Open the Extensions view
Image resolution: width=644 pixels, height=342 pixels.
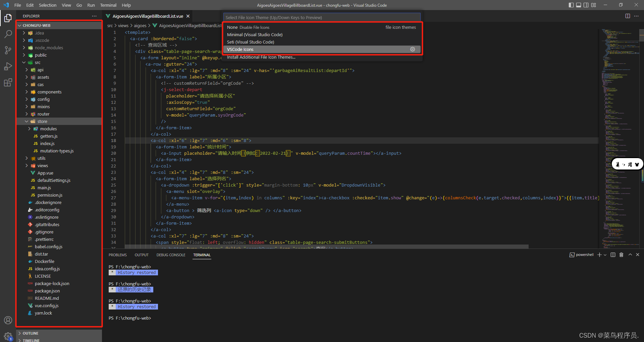pyautogui.click(x=8, y=82)
